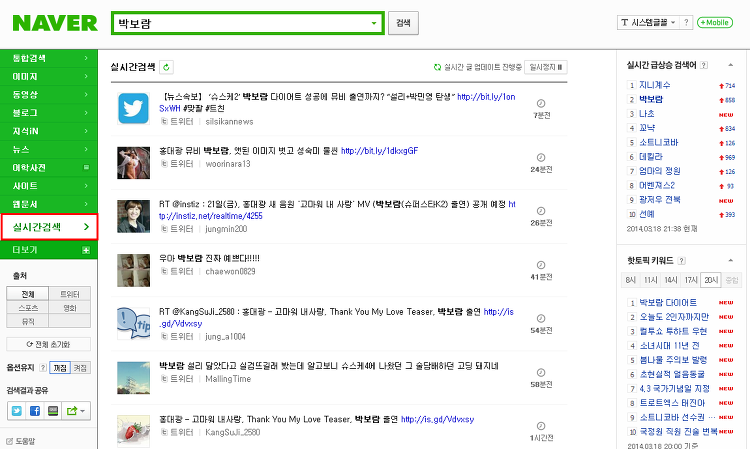Select 전체 source filter
Viewport: 750px width, 449px height.
(28, 294)
